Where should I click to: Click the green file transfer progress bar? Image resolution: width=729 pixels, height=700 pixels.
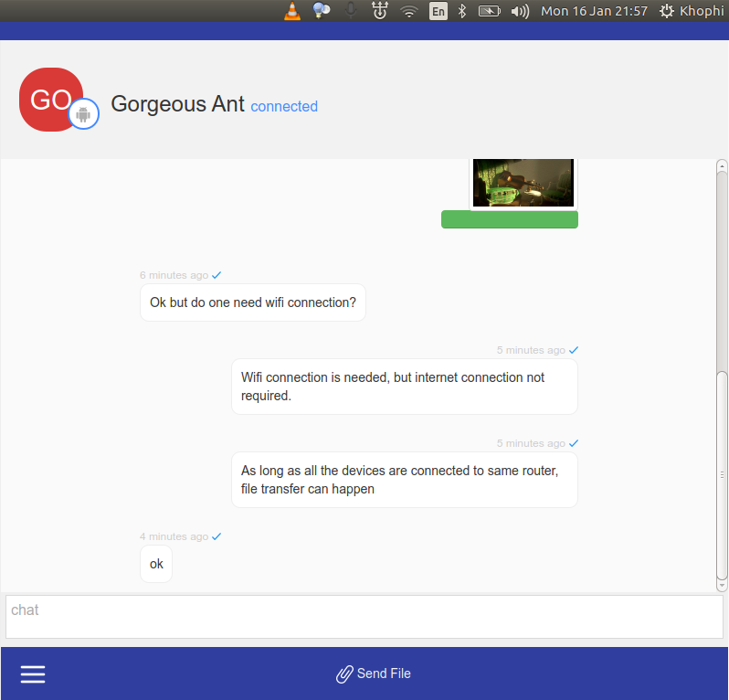tap(509, 219)
